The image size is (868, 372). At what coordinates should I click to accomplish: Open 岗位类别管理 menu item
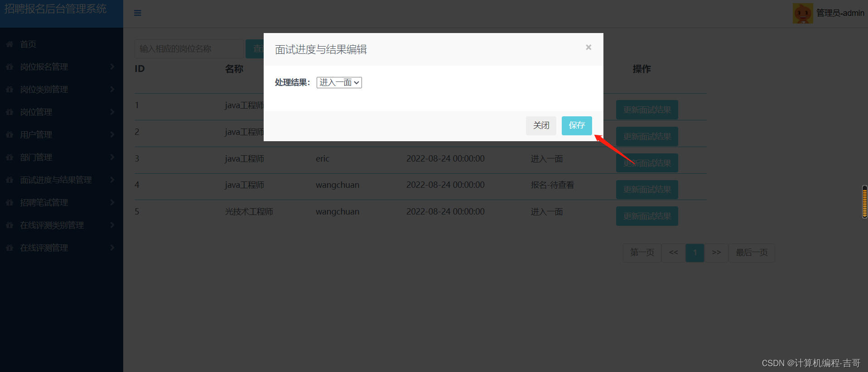[44, 89]
